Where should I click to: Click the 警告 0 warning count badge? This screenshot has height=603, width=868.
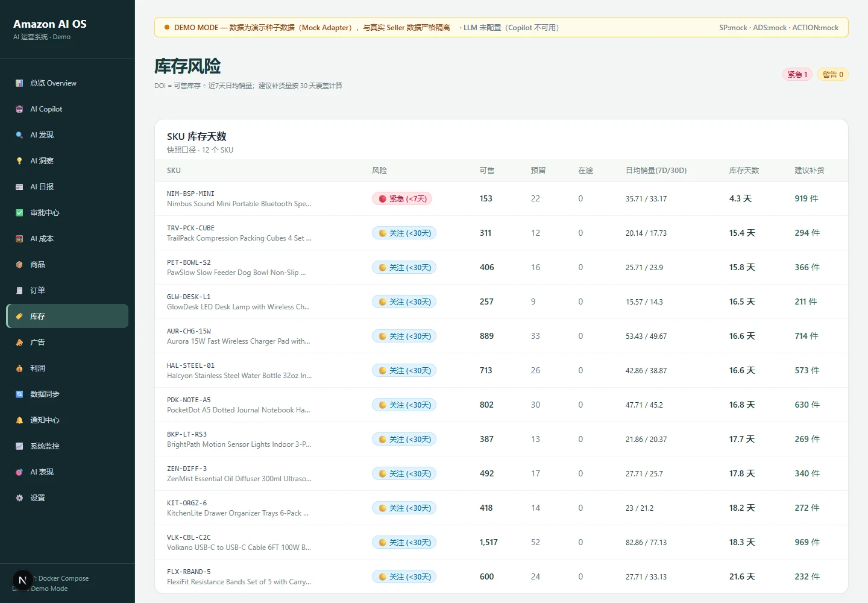(x=833, y=75)
